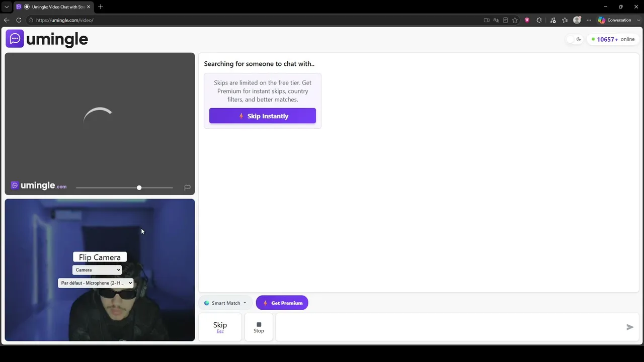This screenshot has height=362, width=644.
Task: Go back with the browser back arrow
Action: (x=7, y=20)
